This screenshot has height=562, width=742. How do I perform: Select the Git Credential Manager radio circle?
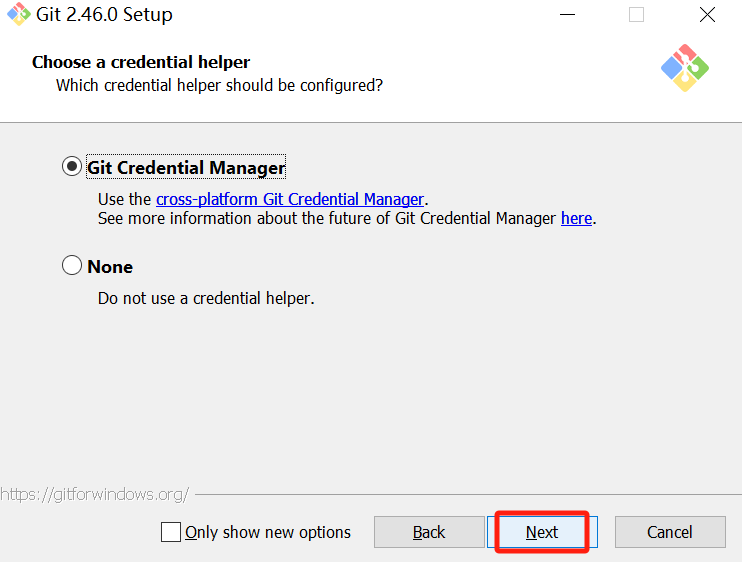[72, 167]
